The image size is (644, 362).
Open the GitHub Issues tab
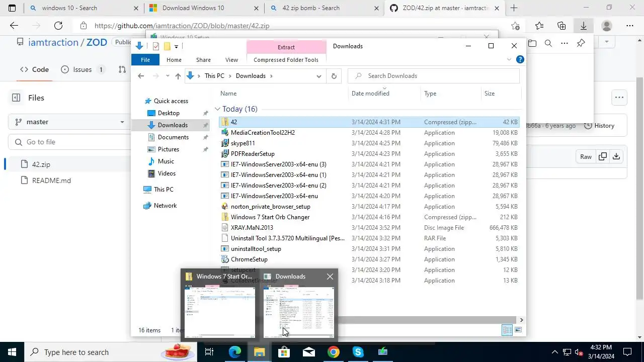coord(83,69)
